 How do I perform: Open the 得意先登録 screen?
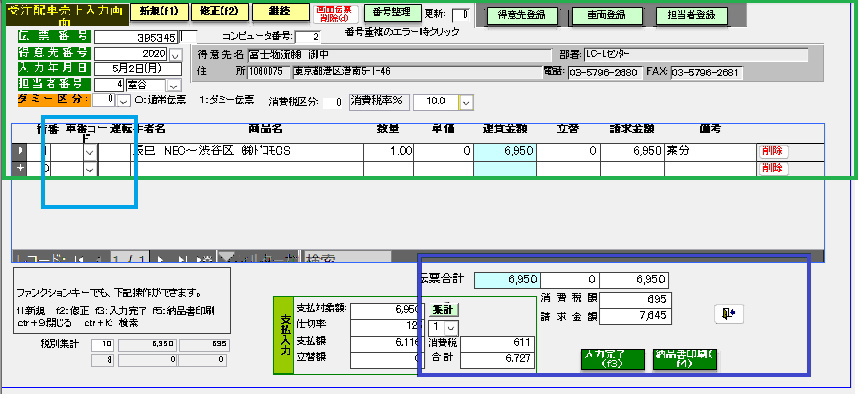coord(521,15)
